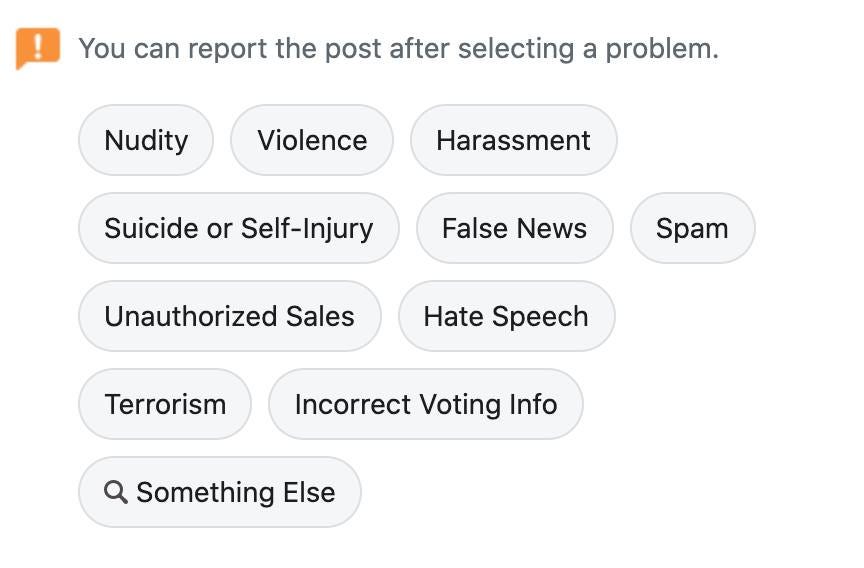The height and width of the screenshot is (568, 864).
Task: Report this post for harassment
Action: (x=514, y=140)
